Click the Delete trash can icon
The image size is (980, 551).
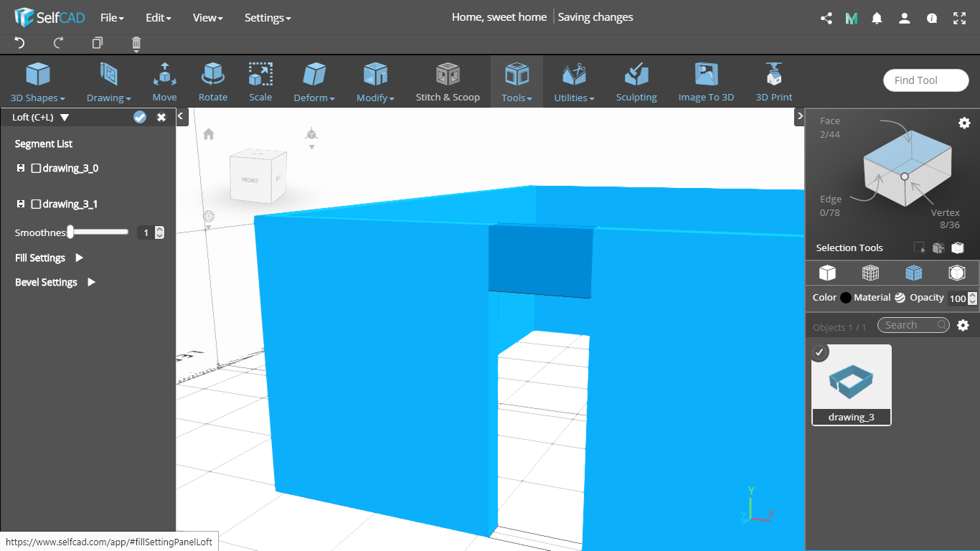tap(136, 44)
